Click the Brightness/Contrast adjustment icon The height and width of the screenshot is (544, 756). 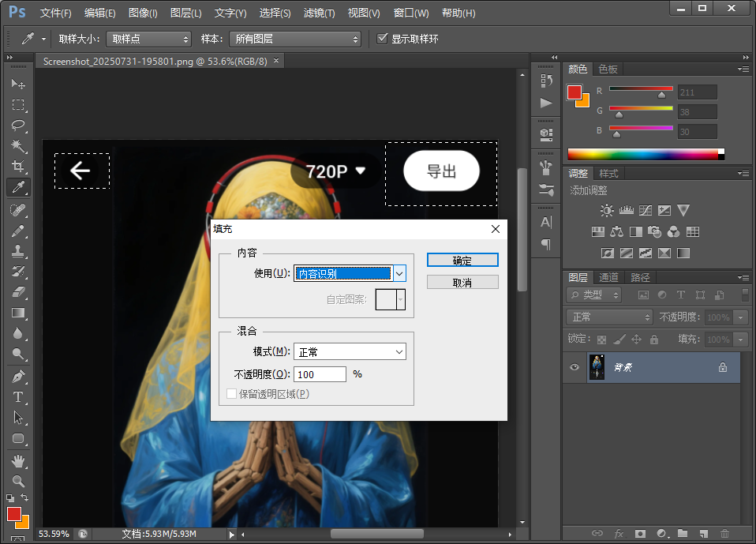(x=606, y=211)
